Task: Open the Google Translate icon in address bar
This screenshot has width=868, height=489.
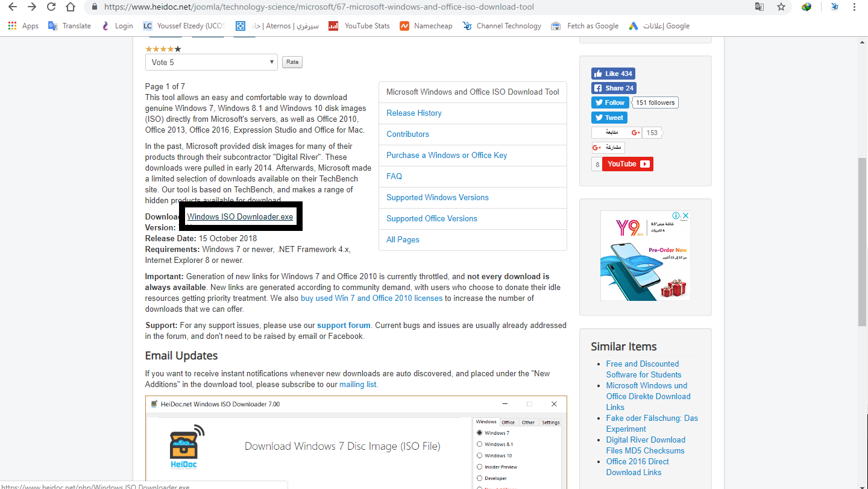Action: [x=759, y=7]
